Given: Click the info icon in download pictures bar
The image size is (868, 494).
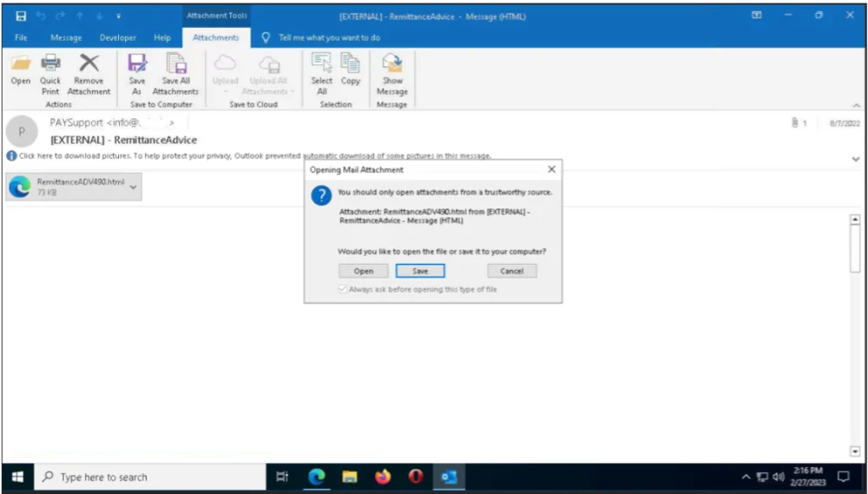Looking at the screenshot, I should point(11,156).
